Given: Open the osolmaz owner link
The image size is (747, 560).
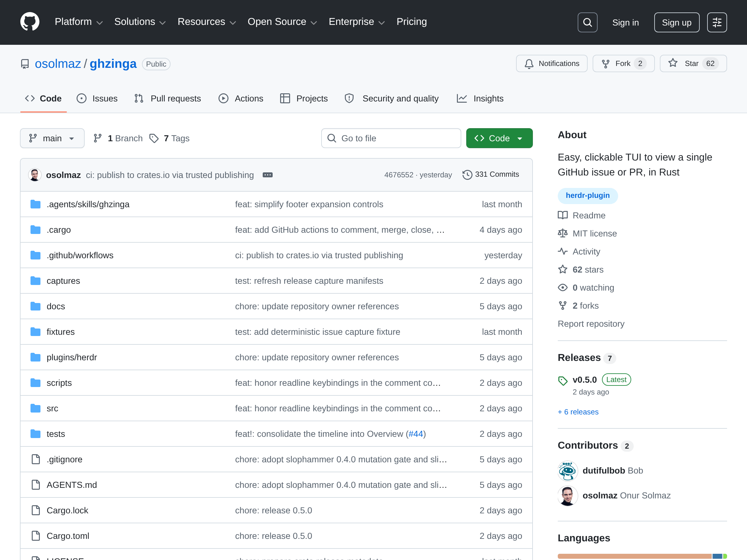Looking at the screenshot, I should pos(58,64).
